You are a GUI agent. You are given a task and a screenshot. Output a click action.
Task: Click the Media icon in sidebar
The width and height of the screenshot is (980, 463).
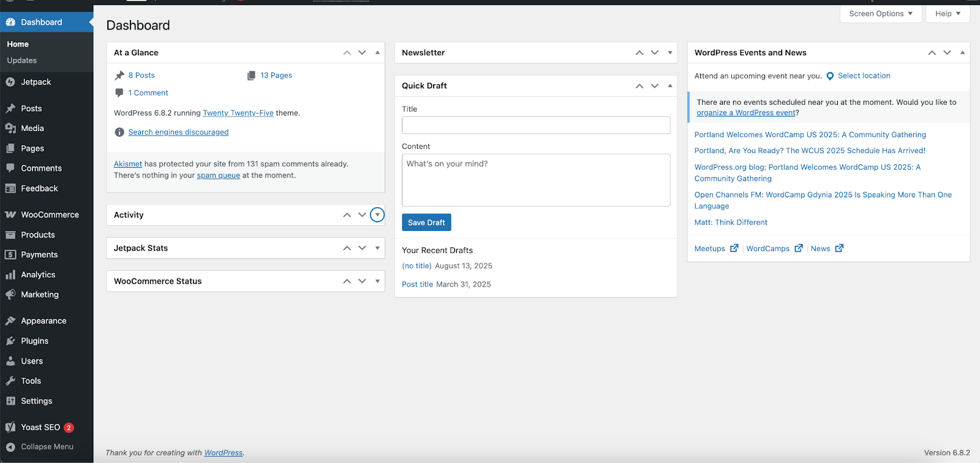[x=10, y=128]
